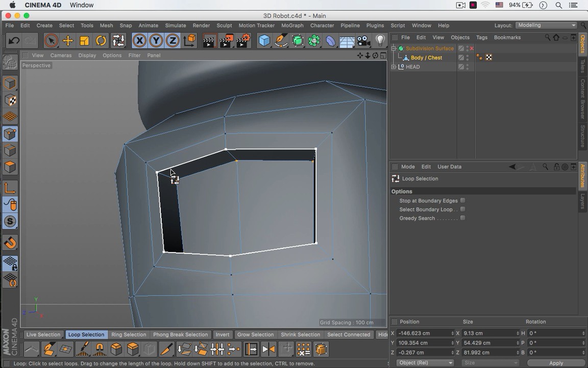Collapse the Subdivision Surface hierarchy

tap(394, 49)
